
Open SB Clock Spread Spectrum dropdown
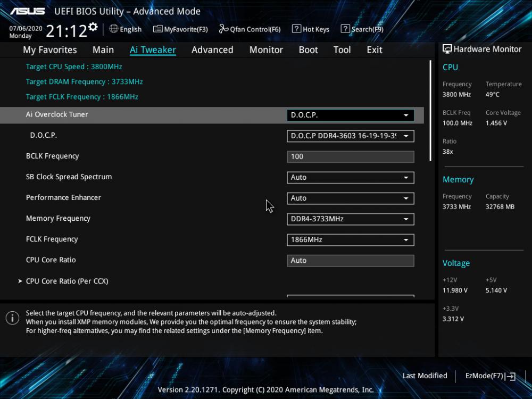[x=350, y=178]
